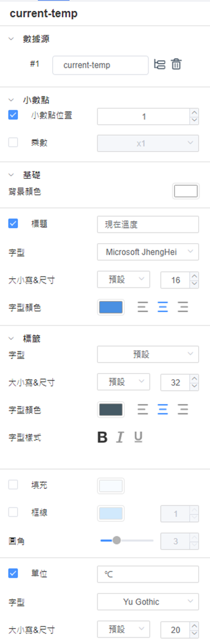The height and width of the screenshot is (644, 210).
Task: Uncheck the 小數點位置 checkbox
Action: coord(14,115)
